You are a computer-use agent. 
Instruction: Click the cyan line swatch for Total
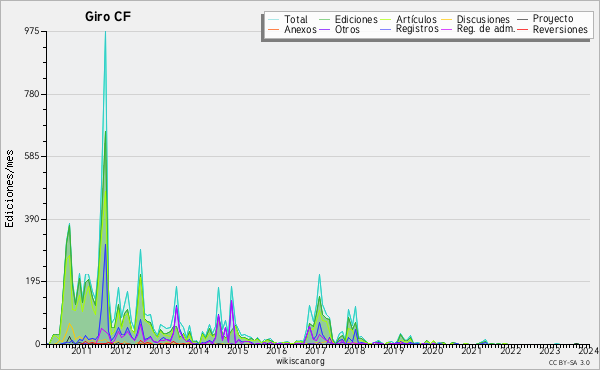coord(274,20)
